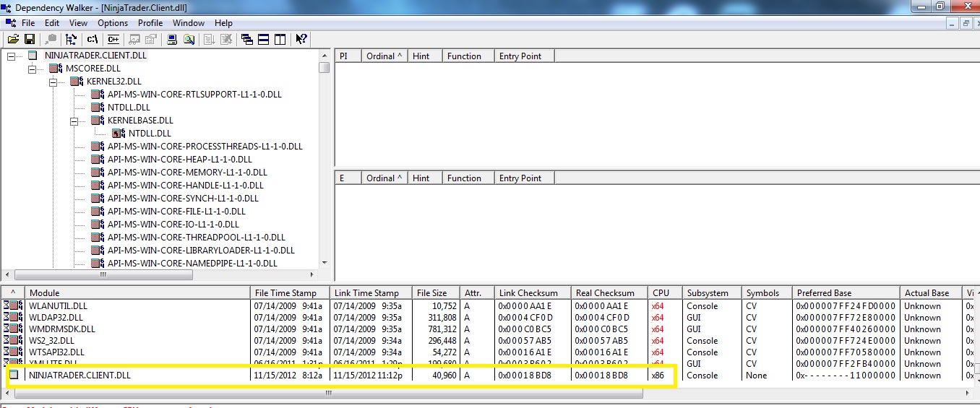Select API-MS-WIN-CORE-HEAP-L1-1-0.DLL tree item
This screenshot has width=980, height=408.
(180, 160)
